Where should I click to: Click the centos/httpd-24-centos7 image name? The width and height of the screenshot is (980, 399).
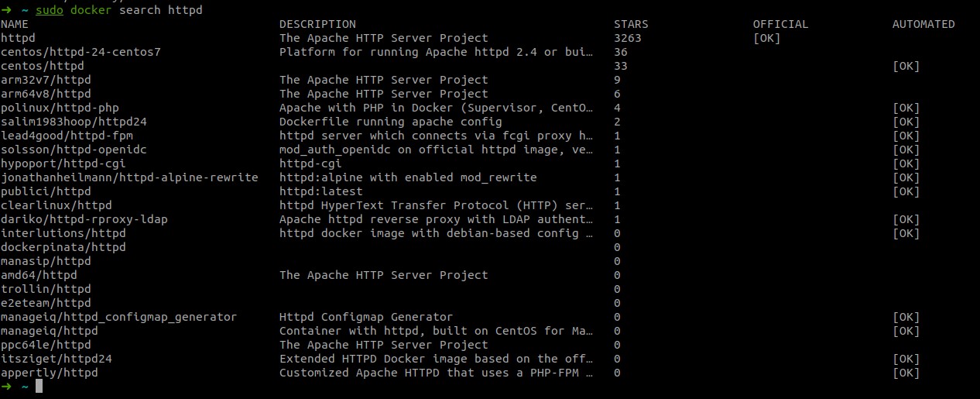[x=81, y=52]
